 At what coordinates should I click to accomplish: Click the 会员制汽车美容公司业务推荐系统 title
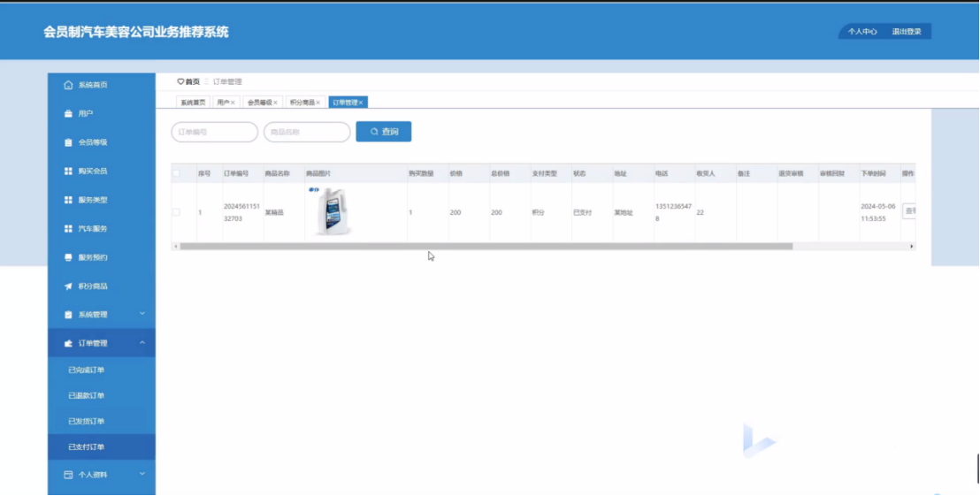click(136, 32)
